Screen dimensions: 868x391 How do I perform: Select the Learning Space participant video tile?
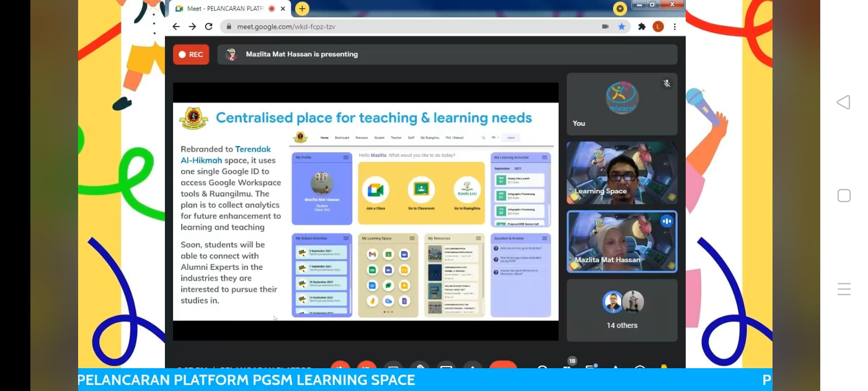(622, 173)
